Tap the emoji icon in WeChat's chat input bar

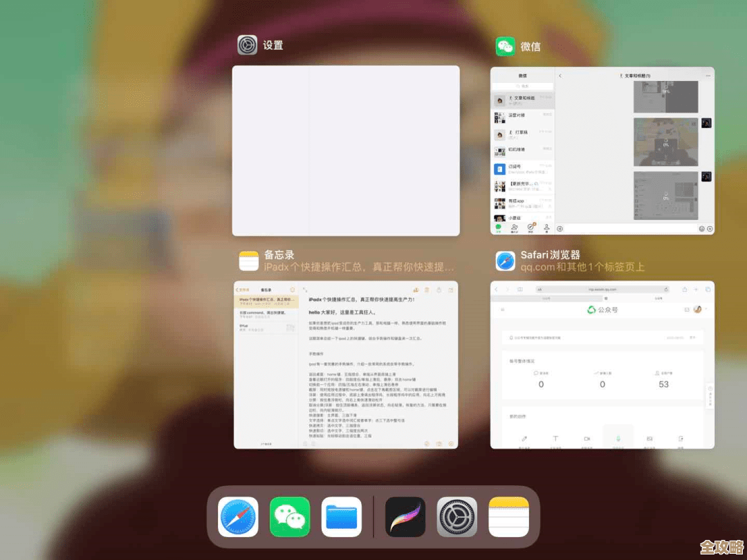coord(702,228)
